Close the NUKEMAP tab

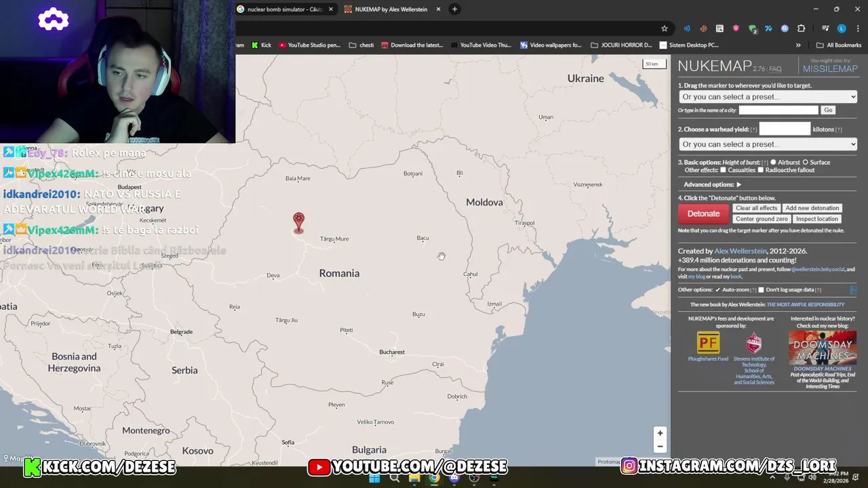438,9
